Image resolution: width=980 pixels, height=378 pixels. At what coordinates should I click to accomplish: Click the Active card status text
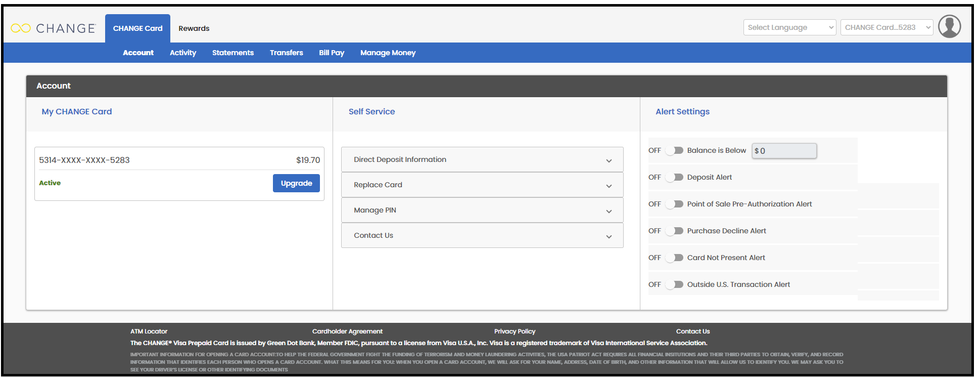(50, 183)
